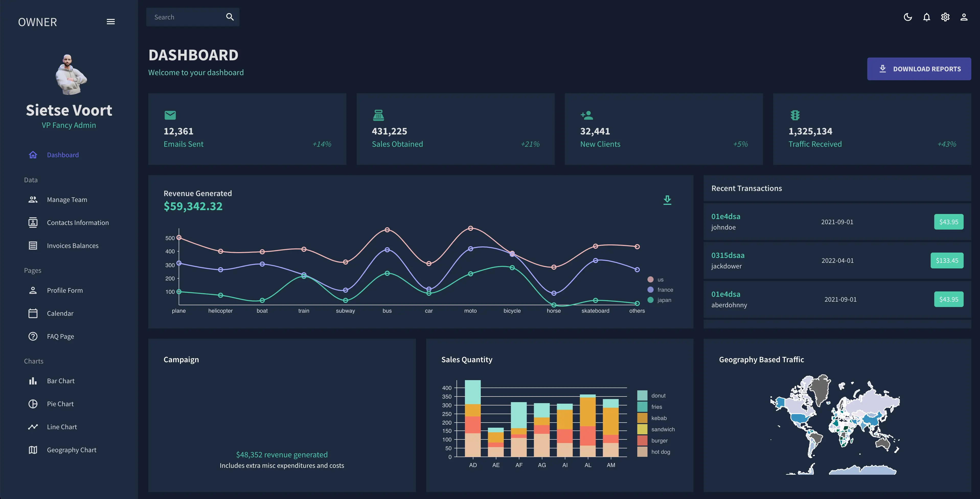The image size is (980, 499).
Task: Click the FAQ Page help icon
Action: 33,336
